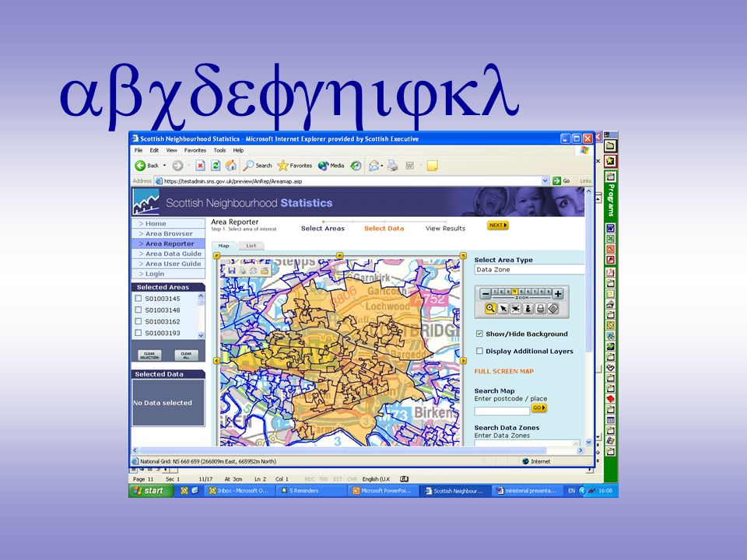Click the save icon on the map
Screen dimensions: 747x560
(232, 271)
